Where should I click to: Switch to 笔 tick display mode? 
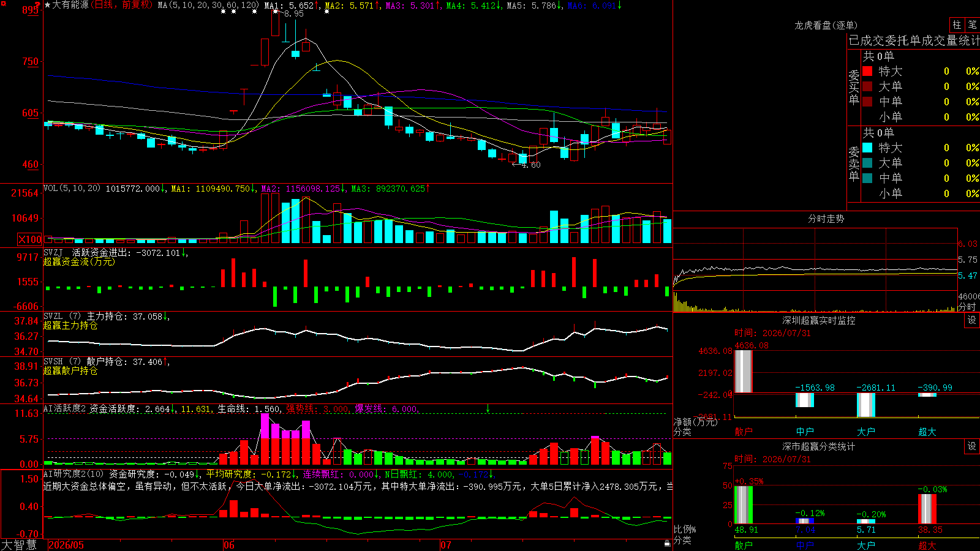tap(972, 24)
